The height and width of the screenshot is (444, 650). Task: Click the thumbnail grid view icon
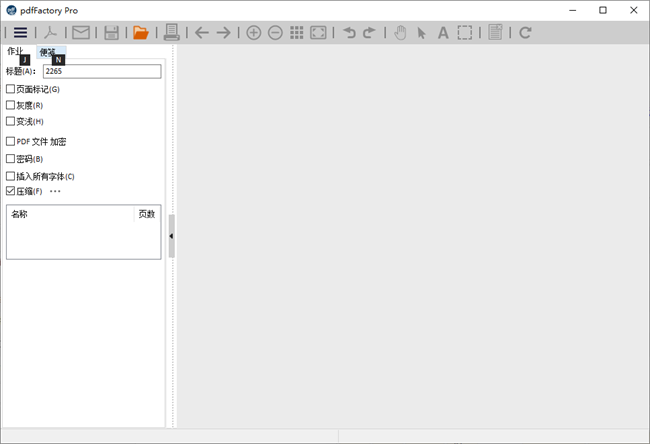[x=297, y=33]
